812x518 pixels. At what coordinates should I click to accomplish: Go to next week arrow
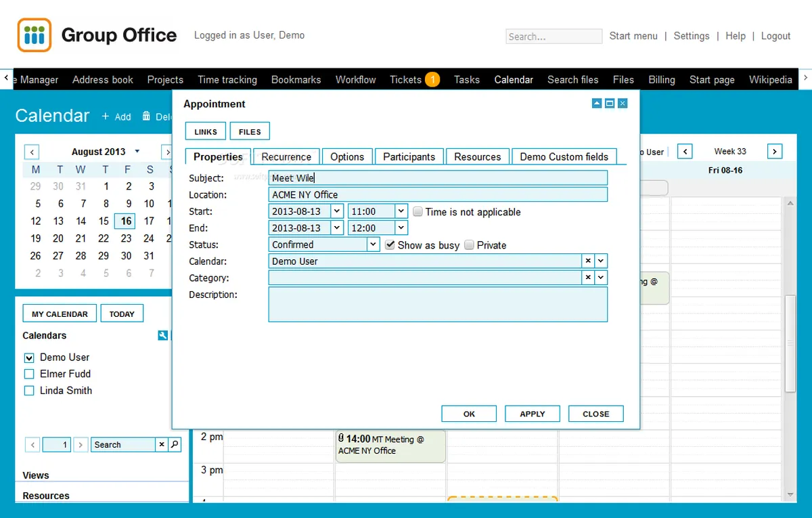click(775, 152)
